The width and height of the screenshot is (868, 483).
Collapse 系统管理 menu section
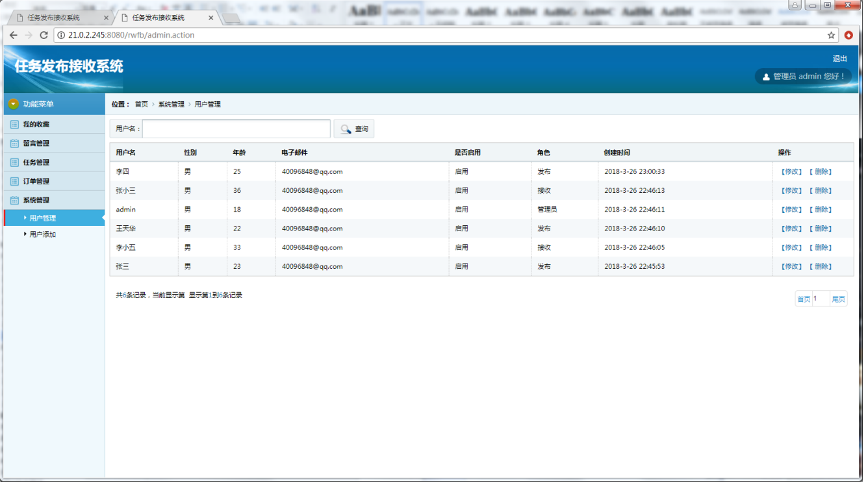pos(55,200)
